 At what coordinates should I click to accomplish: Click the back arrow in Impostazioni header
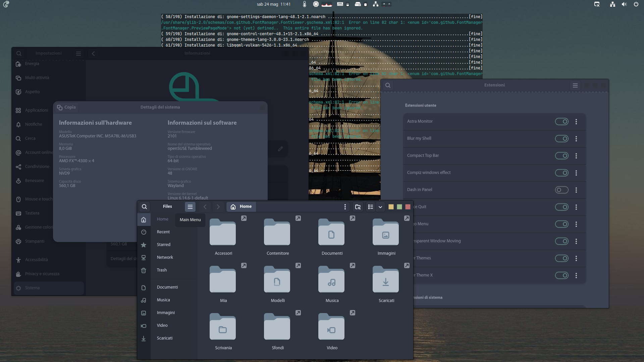click(x=93, y=54)
